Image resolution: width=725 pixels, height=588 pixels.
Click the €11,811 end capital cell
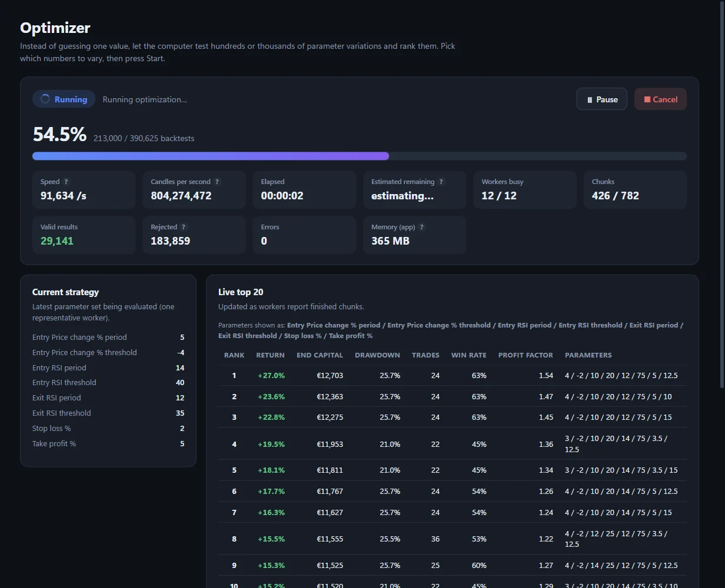pos(330,470)
